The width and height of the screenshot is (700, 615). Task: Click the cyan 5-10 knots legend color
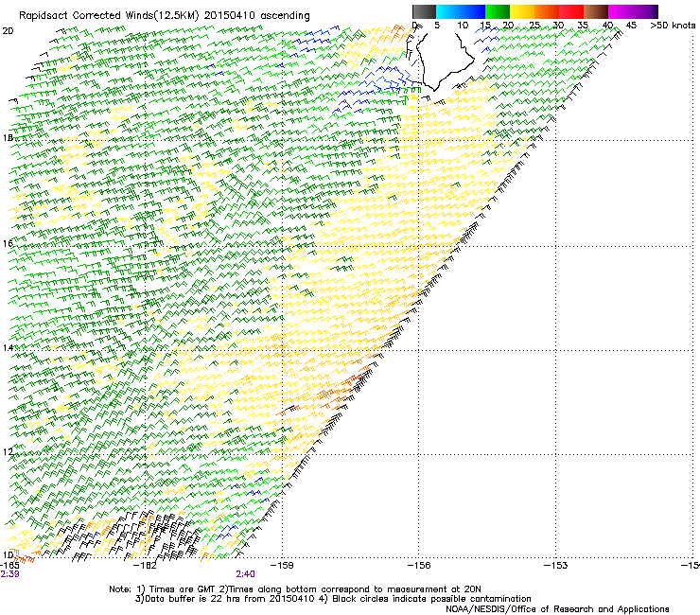448,11
